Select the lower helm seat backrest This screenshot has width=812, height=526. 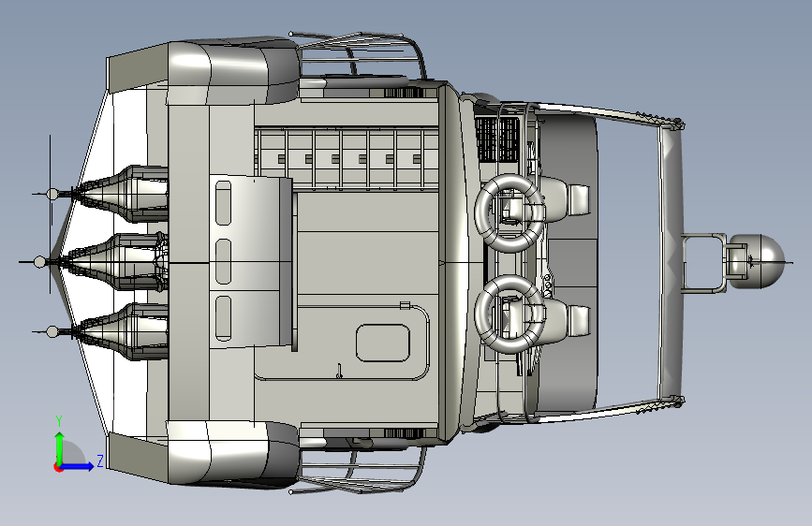click(579, 322)
